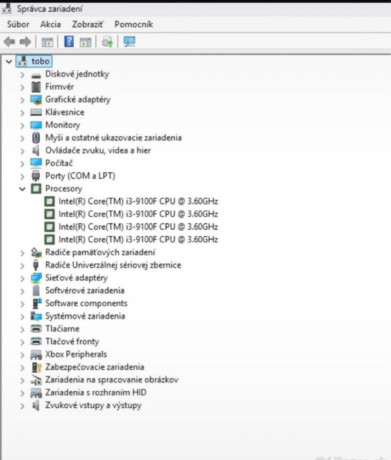Click the mouse icon for Myši a ostatné

(x=36, y=138)
